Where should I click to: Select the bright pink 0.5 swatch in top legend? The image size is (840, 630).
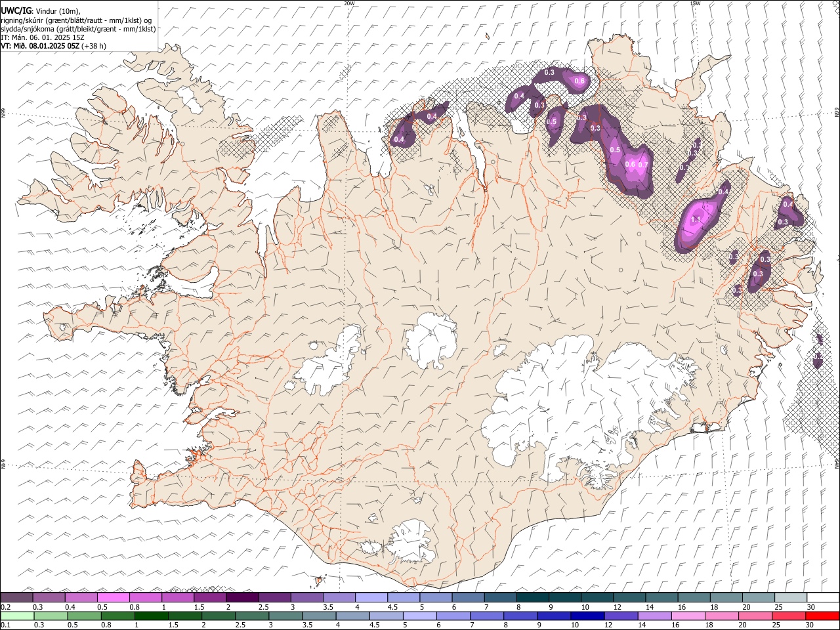click(x=114, y=597)
